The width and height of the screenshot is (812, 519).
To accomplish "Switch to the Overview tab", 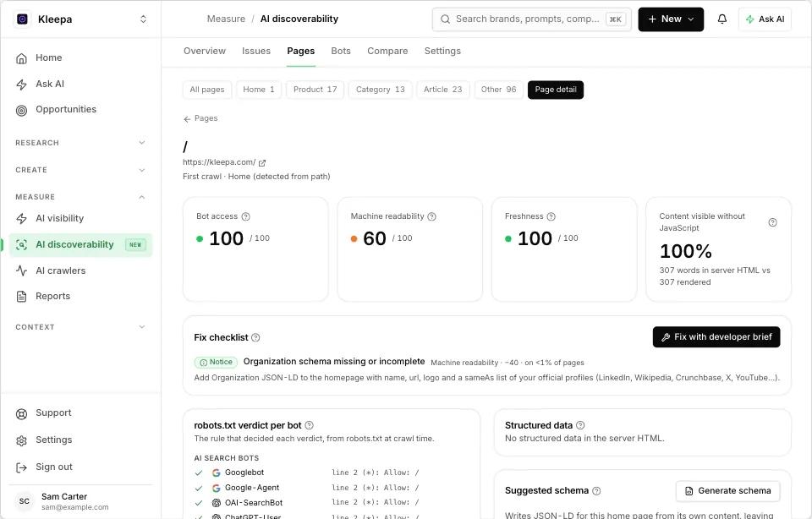I will click(205, 51).
